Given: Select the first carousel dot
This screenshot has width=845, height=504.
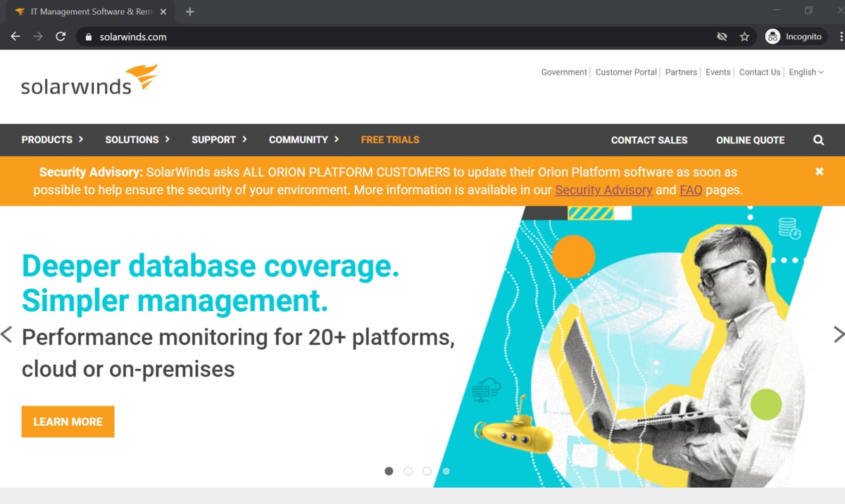Looking at the screenshot, I should pos(389,471).
